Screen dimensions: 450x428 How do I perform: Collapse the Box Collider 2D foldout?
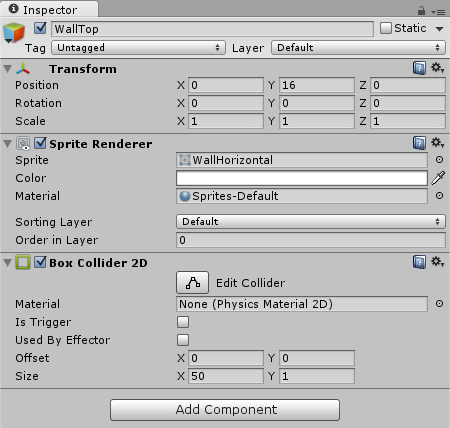[7, 263]
